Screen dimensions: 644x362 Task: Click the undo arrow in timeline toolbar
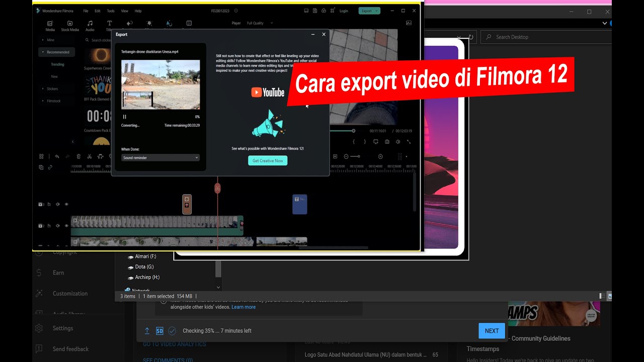point(57,156)
